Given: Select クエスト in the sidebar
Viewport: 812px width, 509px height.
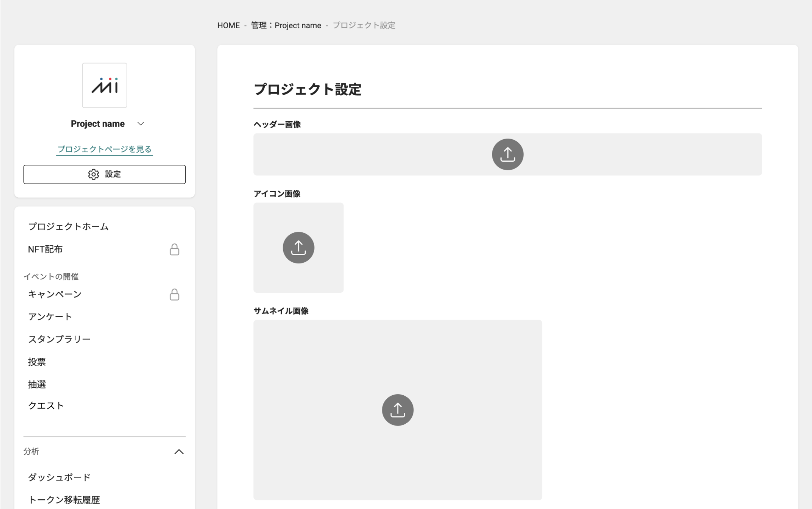Looking at the screenshot, I should click(x=46, y=406).
